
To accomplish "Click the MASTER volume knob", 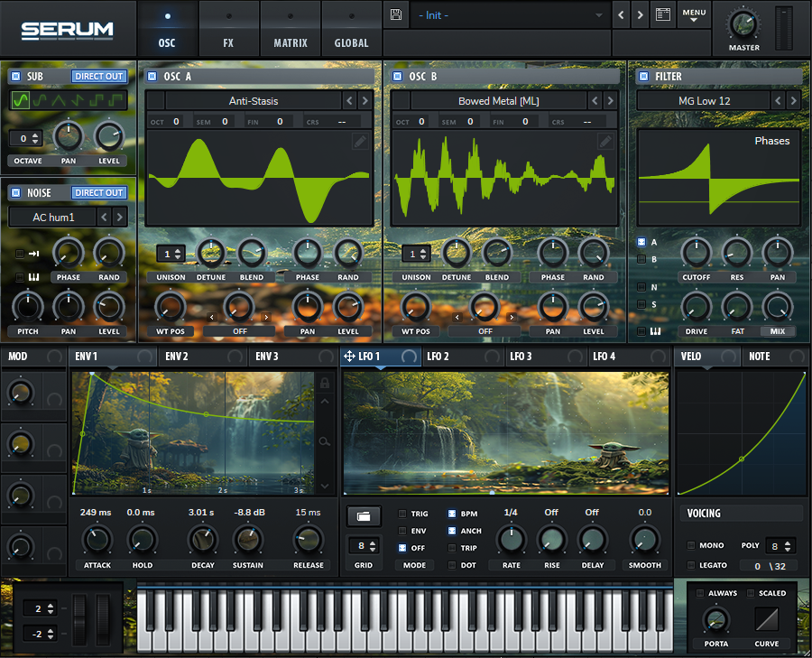I will [x=743, y=24].
